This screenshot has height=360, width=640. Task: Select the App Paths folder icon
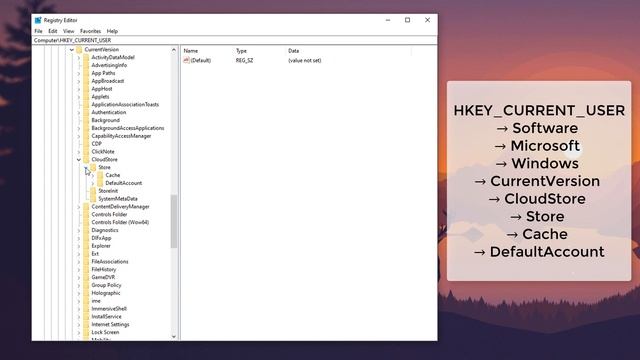coord(86,73)
